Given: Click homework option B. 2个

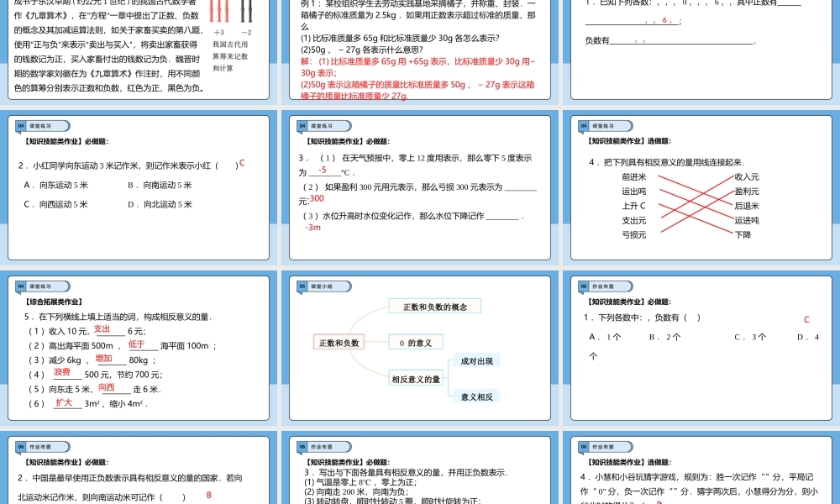Looking at the screenshot, I should (664, 337).
